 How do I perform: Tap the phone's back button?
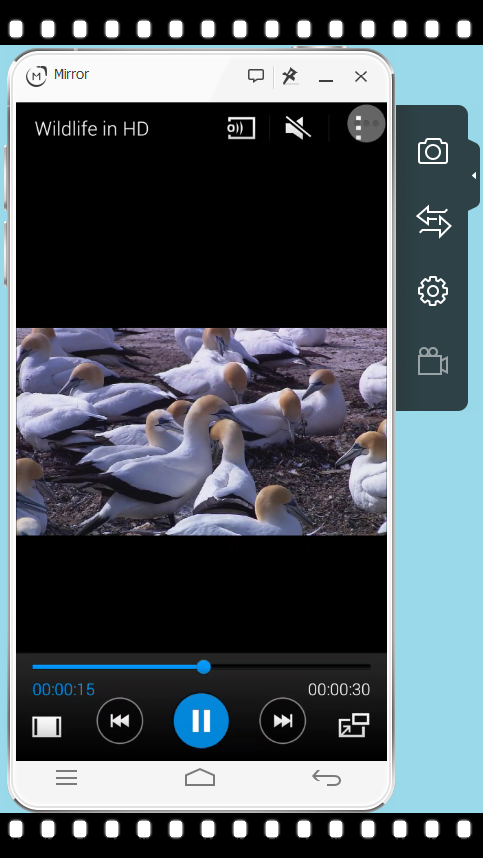click(x=327, y=778)
